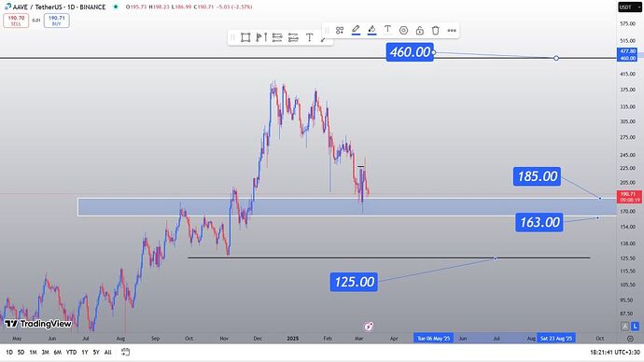Click the paint bucket background color tool
644x362 pixels.
[371, 30]
